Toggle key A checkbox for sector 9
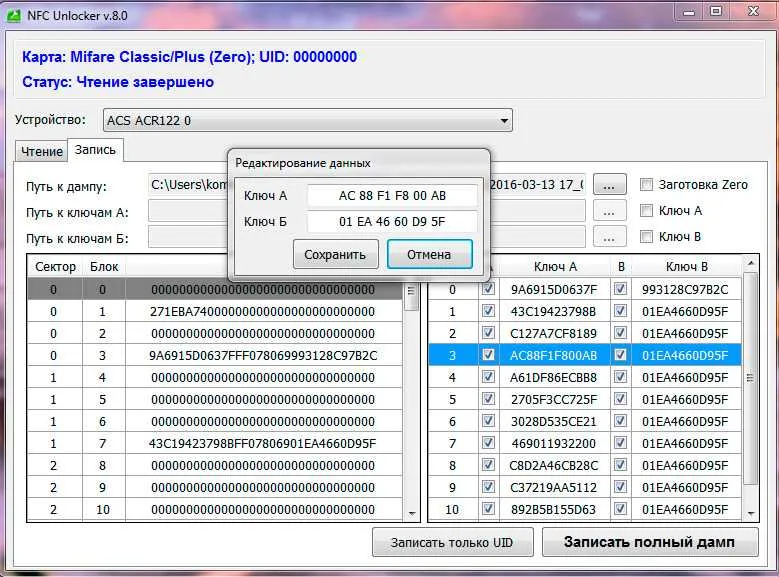The width and height of the screenshot is (779, 577). pos(488,487)
